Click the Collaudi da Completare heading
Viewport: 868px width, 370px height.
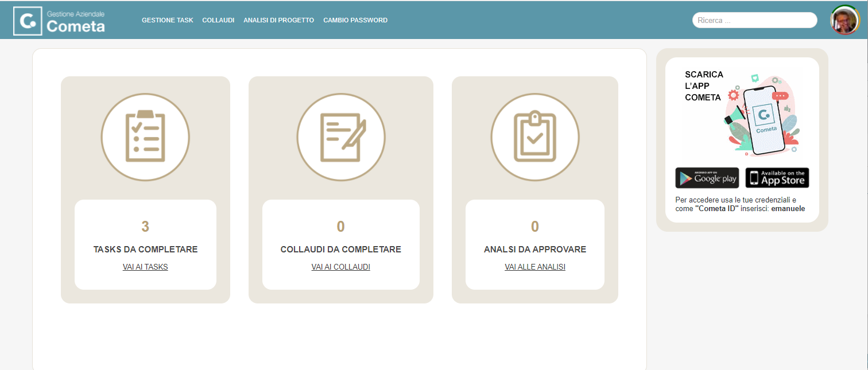[x=341, y=250]
